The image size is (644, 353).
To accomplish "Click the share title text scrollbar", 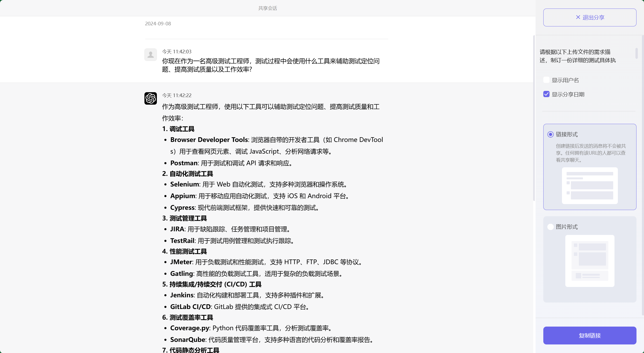I will click(x=636, y=53).
